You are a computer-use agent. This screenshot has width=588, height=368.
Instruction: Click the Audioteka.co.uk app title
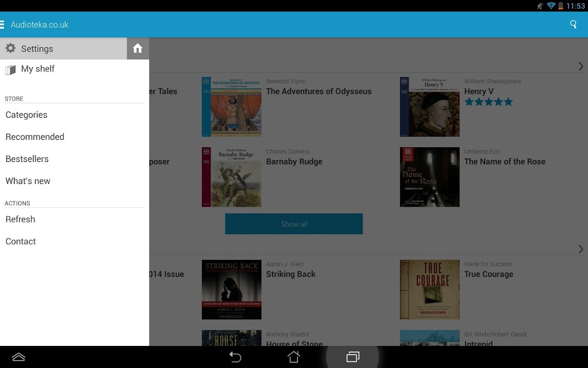click(x=40, y=25)
